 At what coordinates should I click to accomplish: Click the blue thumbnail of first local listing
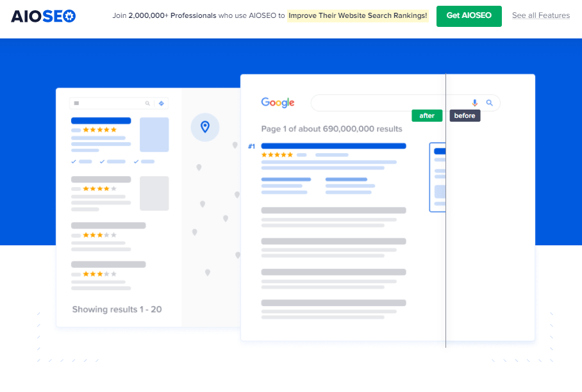tap(154, 135)
